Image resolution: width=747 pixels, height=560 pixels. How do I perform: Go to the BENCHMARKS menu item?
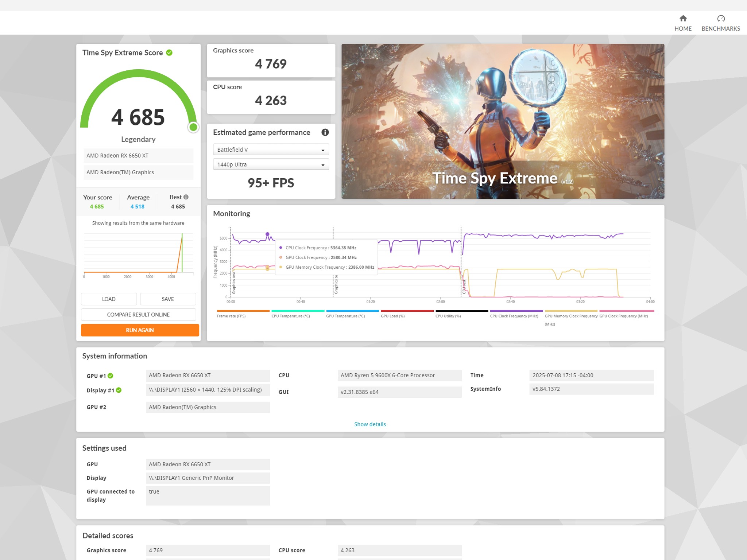(721, 28)
